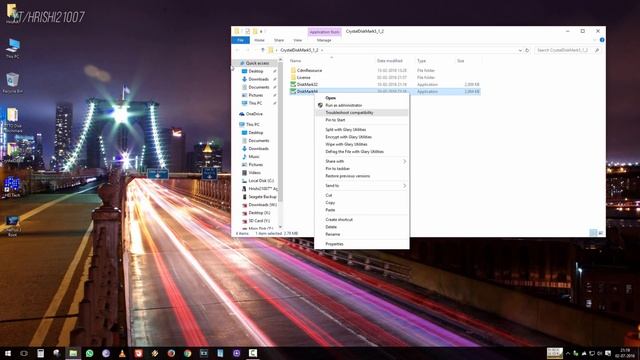Click the OneDrive cloud icon in the sidebar

point(242,114)
